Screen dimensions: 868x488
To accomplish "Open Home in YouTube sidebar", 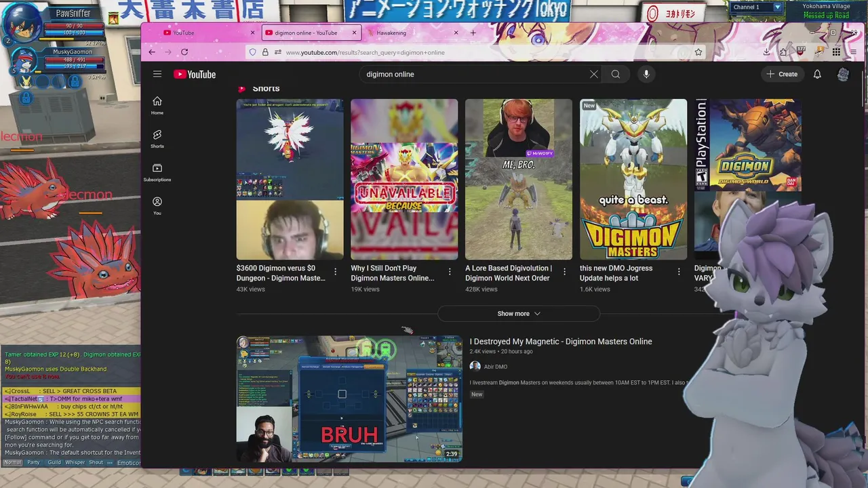I will tap(157, 105).
